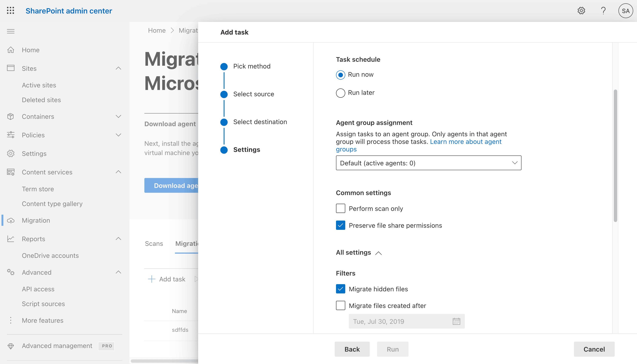Click the Advanced management diamond icon

[11, 346]
